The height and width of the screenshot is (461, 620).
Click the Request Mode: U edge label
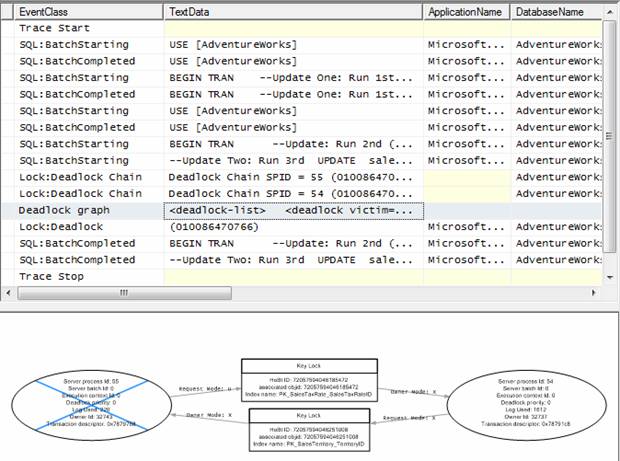coord(205,388)
